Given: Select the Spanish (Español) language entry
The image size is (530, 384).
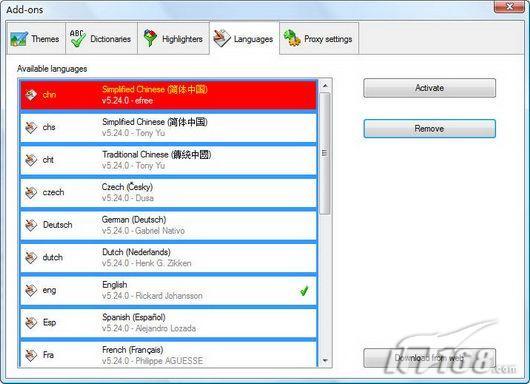Looking at the screenshot, I should pyautogui.click(x=168, y=322).
